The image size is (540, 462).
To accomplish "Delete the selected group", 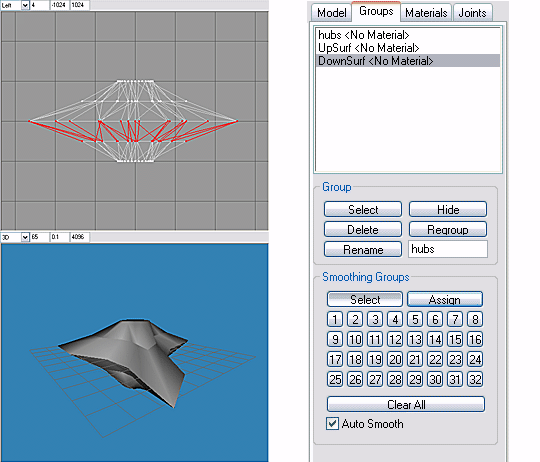I will [x=363, y=229].
